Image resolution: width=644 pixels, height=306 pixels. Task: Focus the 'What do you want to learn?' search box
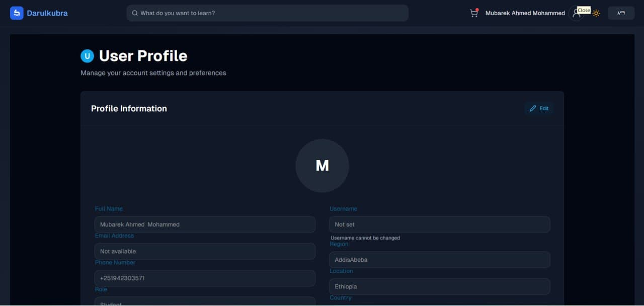[272, 13]
